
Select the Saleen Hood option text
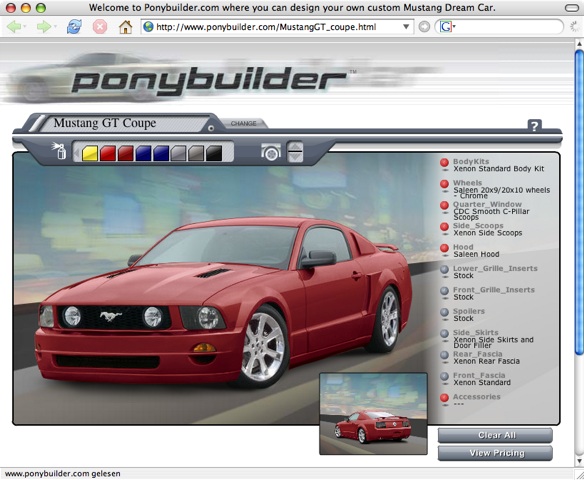[x=476, y=254]
